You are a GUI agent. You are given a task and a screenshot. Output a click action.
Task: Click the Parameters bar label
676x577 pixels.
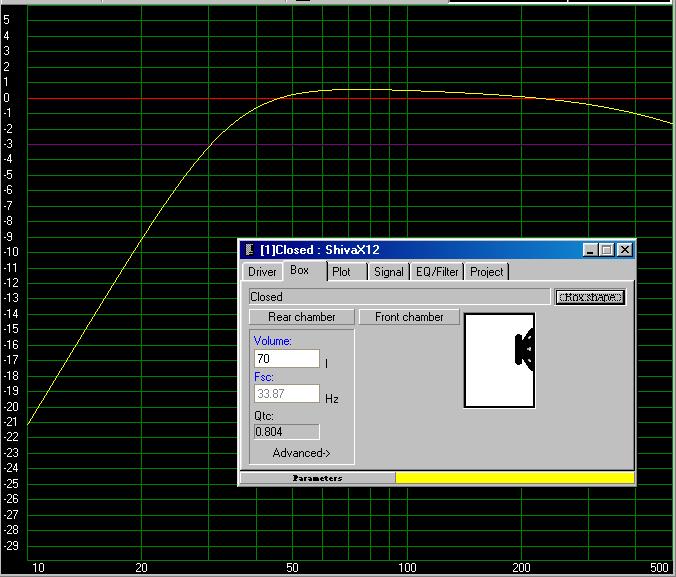coord(317,478)
